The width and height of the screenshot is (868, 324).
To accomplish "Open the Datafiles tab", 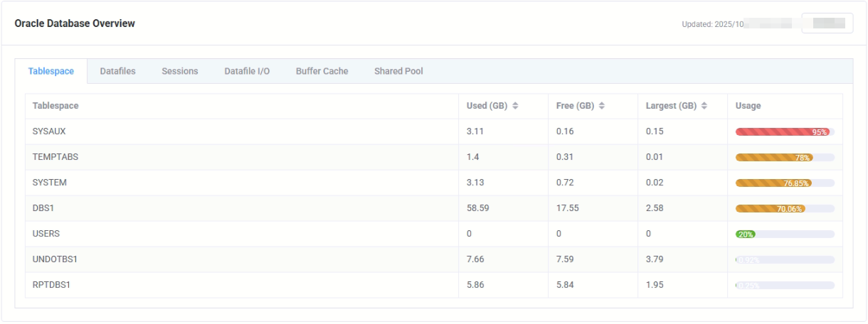I will click(117, 71).
